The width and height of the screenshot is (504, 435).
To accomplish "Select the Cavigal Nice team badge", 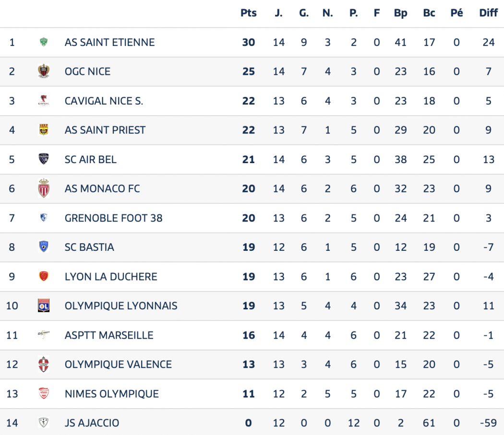I will point(44,101).
